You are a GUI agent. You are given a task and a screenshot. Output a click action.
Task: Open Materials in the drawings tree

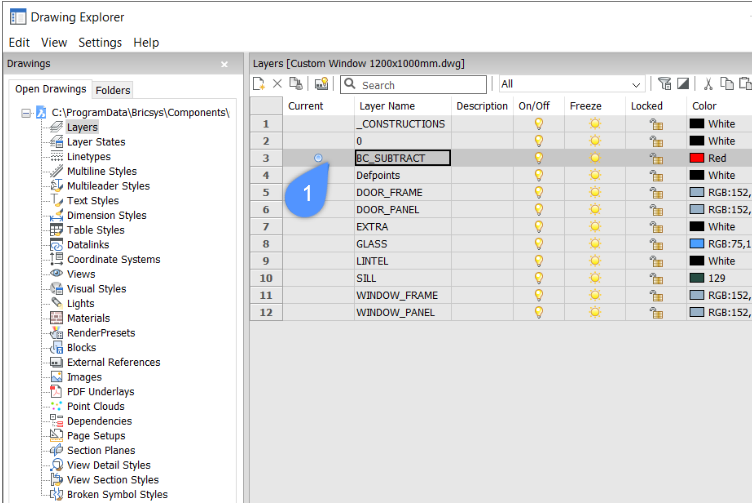(88, 318)
